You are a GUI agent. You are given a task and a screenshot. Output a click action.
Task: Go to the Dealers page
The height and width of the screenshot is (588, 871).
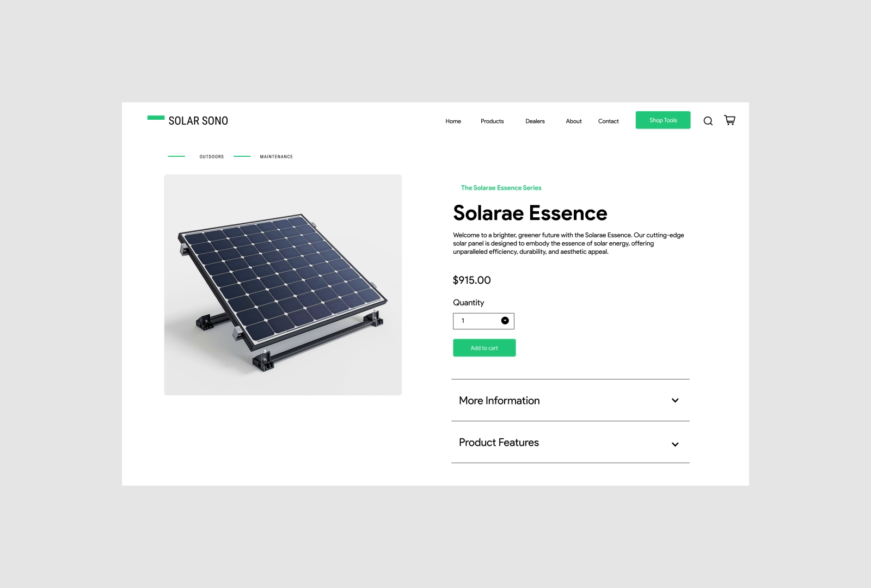pyautogui.click(x=535, y=121)
